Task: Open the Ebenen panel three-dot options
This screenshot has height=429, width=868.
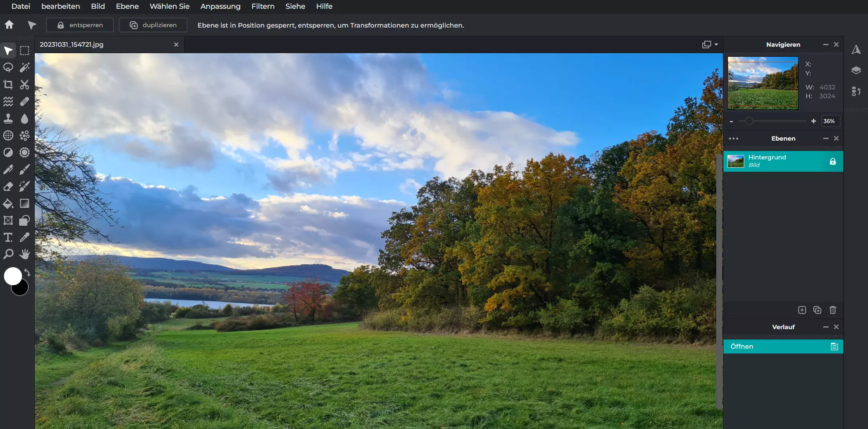Action: tap(733, 139)
